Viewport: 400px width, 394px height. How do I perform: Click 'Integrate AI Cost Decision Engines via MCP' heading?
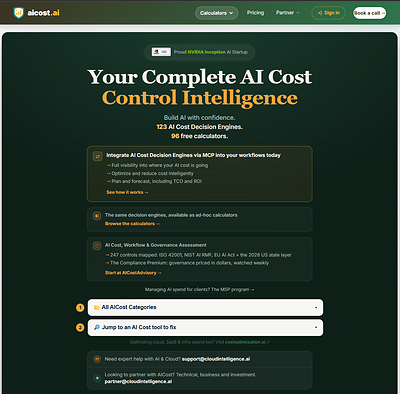pyautogui.click(x=193, y=155)
